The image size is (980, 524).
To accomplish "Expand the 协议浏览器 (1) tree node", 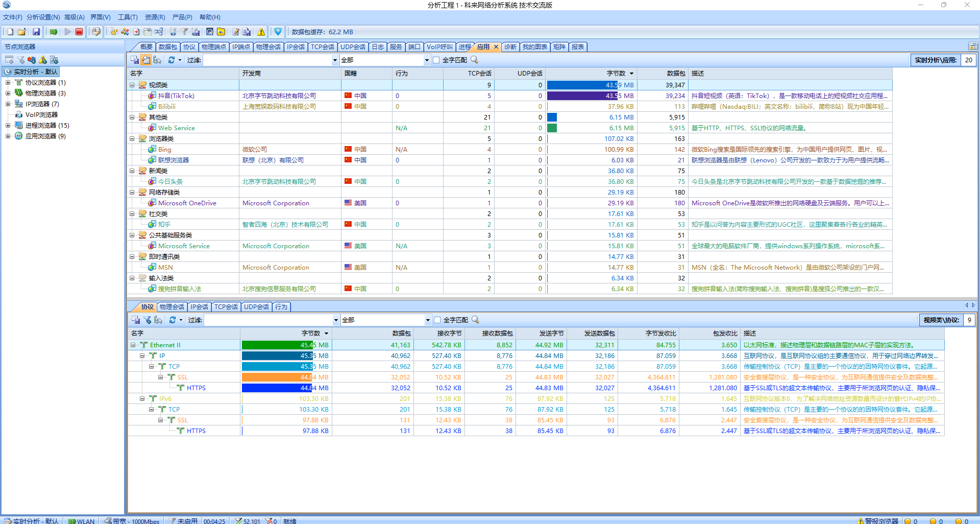I will (x=8, y=82).
